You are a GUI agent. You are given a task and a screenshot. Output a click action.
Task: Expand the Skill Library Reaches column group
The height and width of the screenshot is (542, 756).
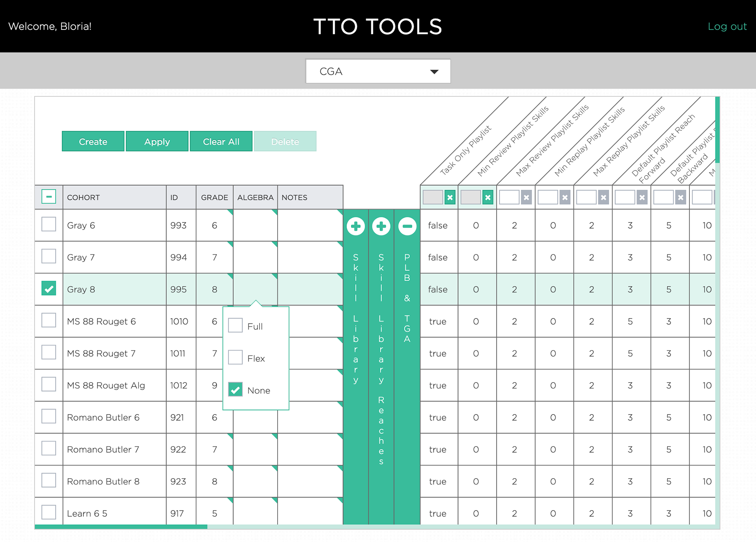(381, 226)
